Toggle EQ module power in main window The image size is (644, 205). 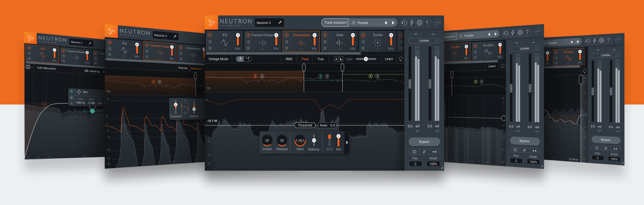[210, 35]
